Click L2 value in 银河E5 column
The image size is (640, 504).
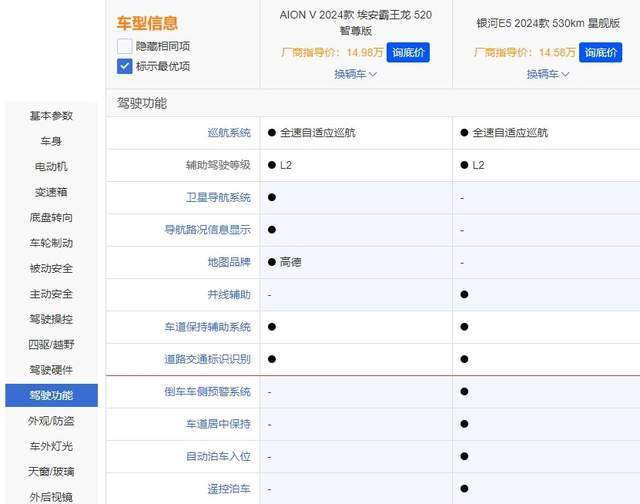478,165
